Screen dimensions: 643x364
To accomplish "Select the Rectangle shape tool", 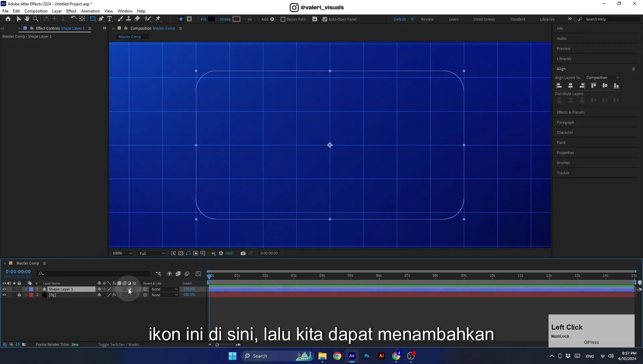I will 93,19.
